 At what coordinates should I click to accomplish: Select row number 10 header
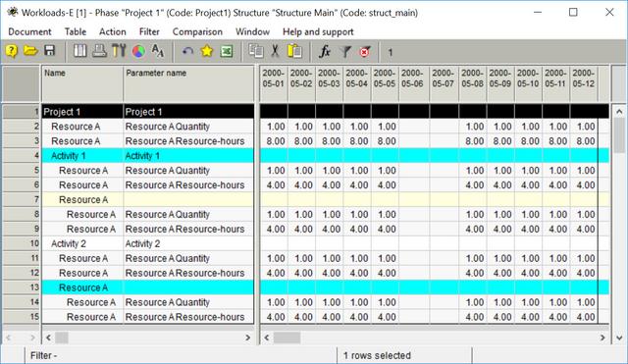(22, 243)
